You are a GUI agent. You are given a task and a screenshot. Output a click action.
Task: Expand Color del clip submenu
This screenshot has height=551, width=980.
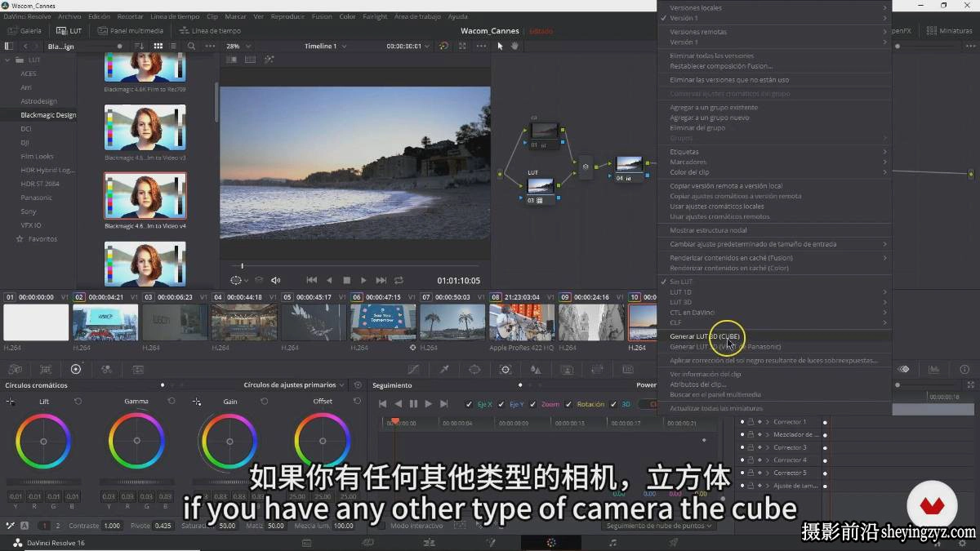[774, 172]
